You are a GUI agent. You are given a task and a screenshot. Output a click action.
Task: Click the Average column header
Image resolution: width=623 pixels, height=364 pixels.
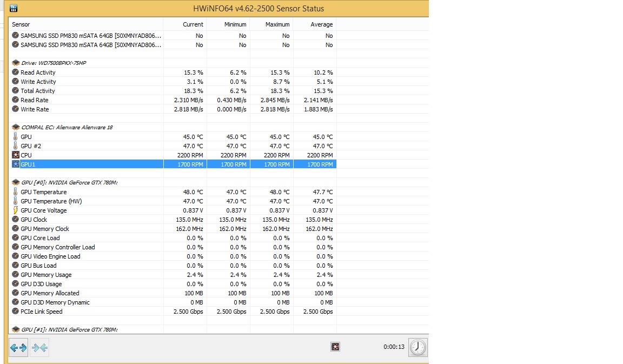click(315, 24)
